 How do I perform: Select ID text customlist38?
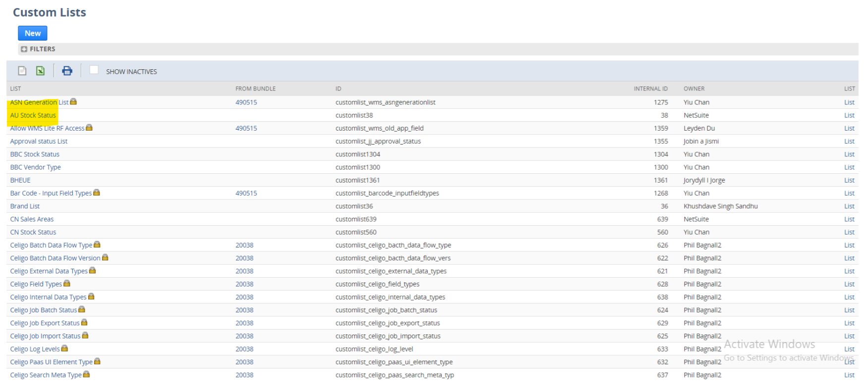pos(354,115)
